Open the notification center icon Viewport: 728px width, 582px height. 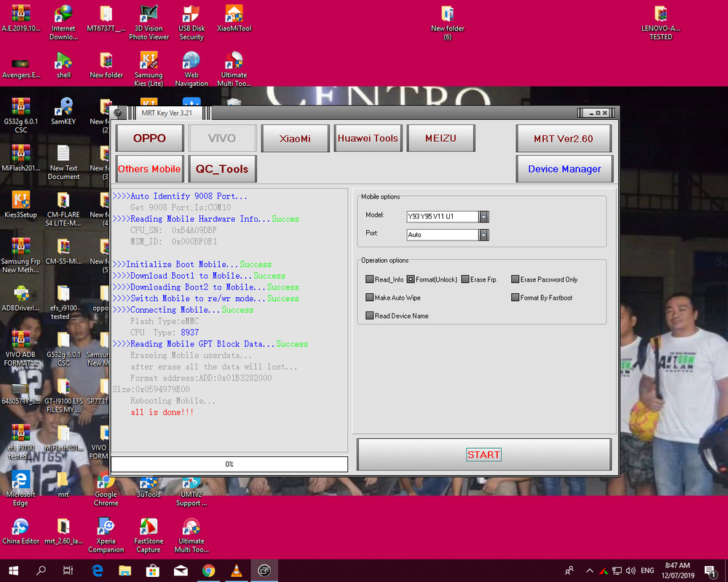[710, 571]
